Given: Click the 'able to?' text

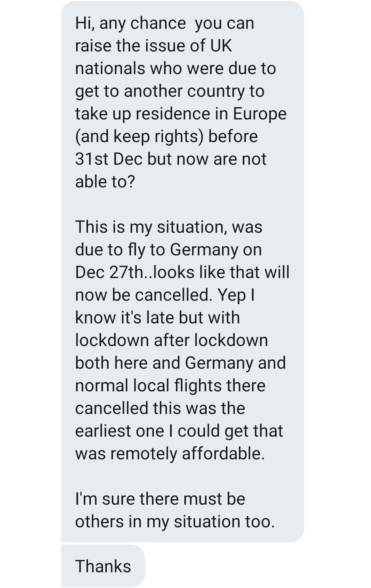Looking at the screenshot, I should tap(105, 182).
